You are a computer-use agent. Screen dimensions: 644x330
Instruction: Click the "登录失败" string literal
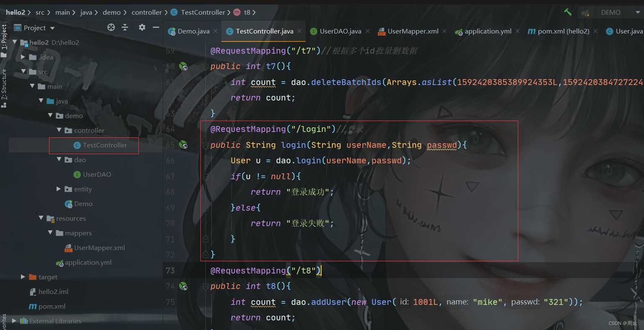point(308,223)
